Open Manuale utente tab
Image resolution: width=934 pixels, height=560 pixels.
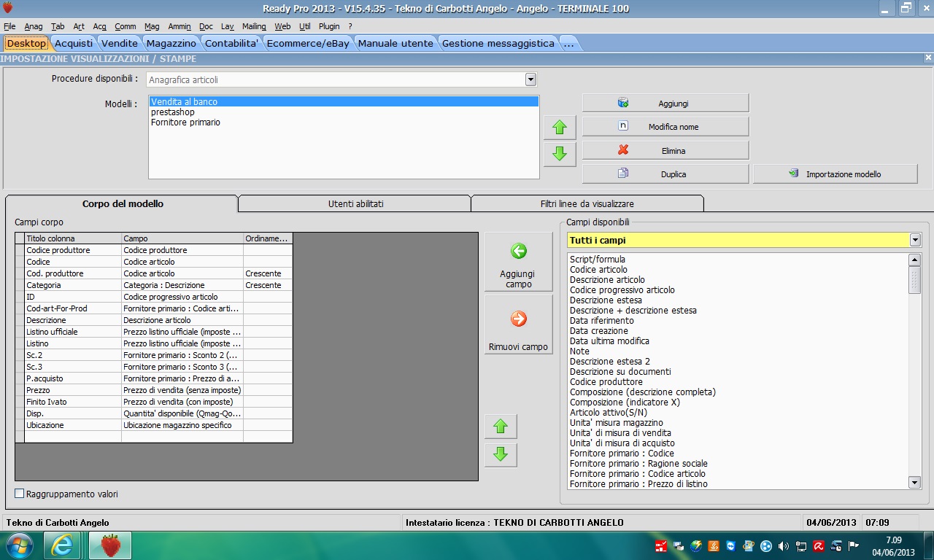click(395, 43)
